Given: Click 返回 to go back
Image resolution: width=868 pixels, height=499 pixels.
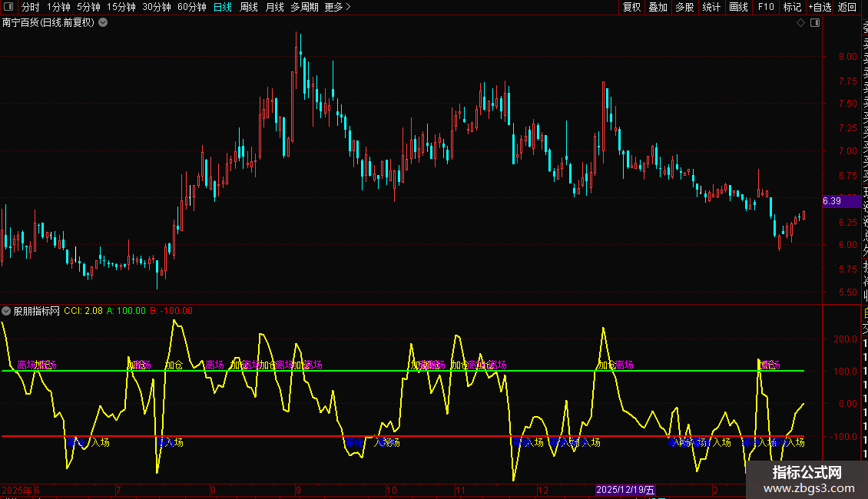Looking at the screenshot, I should tap(847, 7).
